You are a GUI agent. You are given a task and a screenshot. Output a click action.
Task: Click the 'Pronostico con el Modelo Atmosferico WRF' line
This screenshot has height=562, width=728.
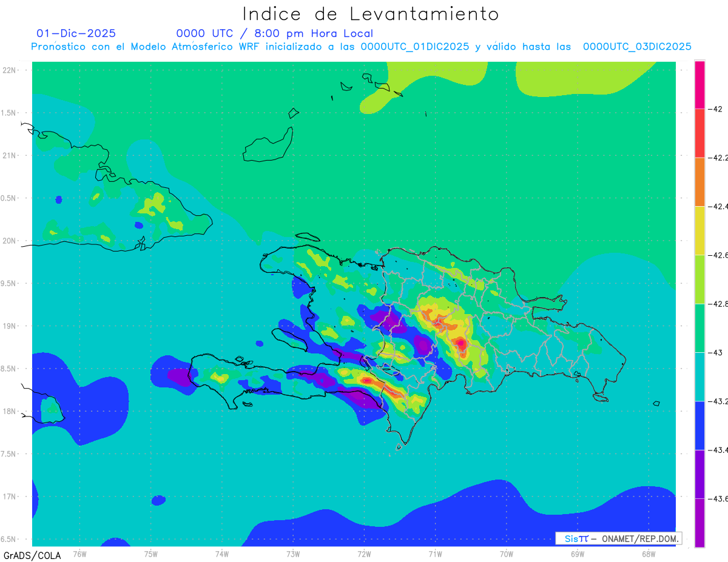click(x=362, y=46)
